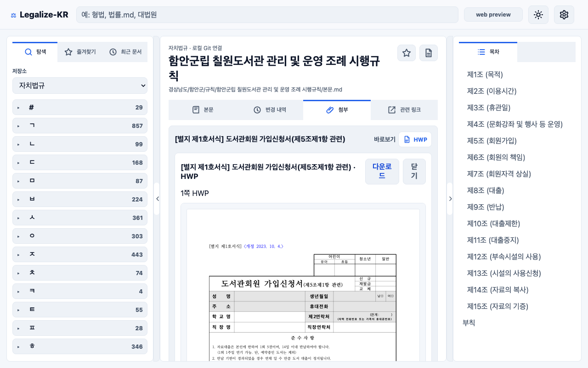Open the 저장소 자치법규 dropdown
The height and width of the screenshot is (368, 588).
[80, 86]
